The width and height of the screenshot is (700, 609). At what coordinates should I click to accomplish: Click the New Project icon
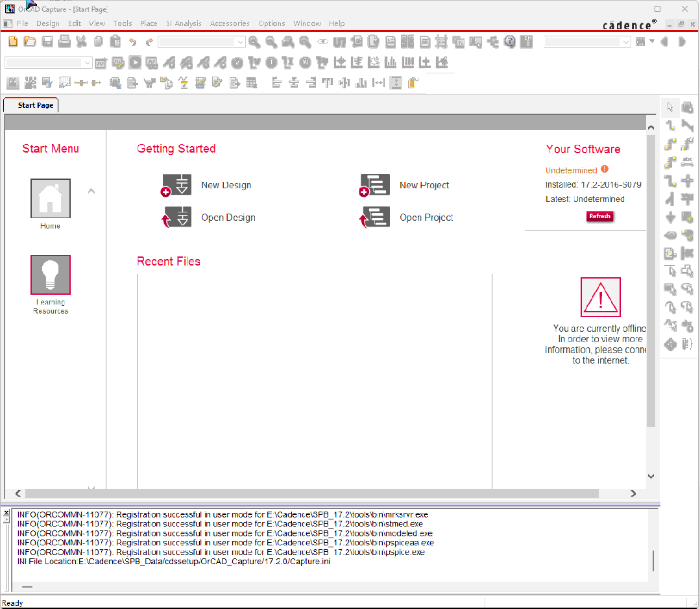tap(374, 185)
